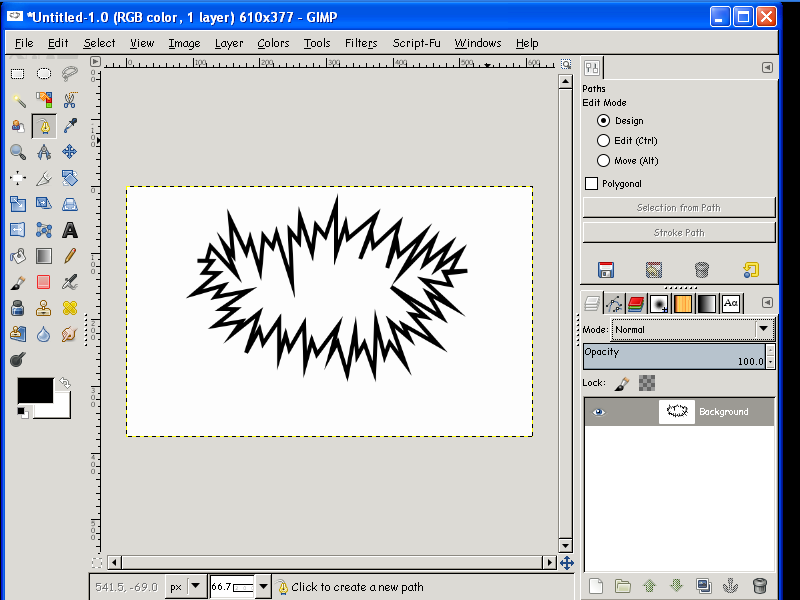Viewport: 800px width, 600px height.
Task: Select the Fuzzy Select wand tool
Action: click(18, 99)
